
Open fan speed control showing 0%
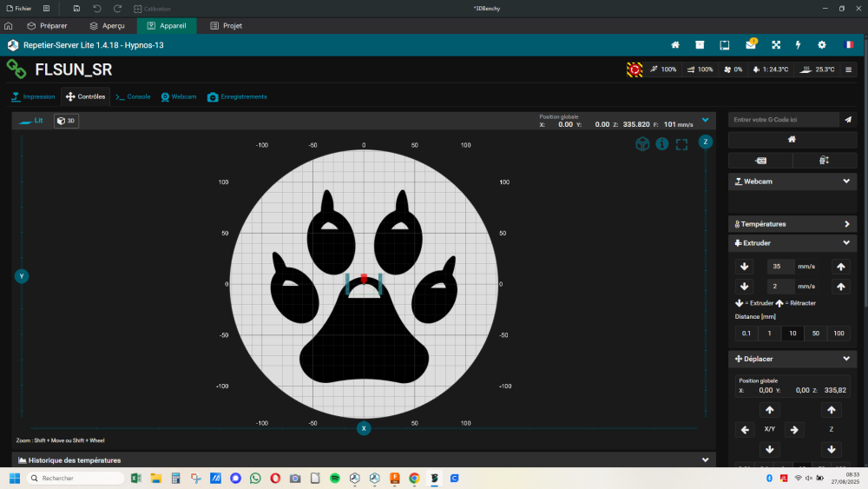733,69
